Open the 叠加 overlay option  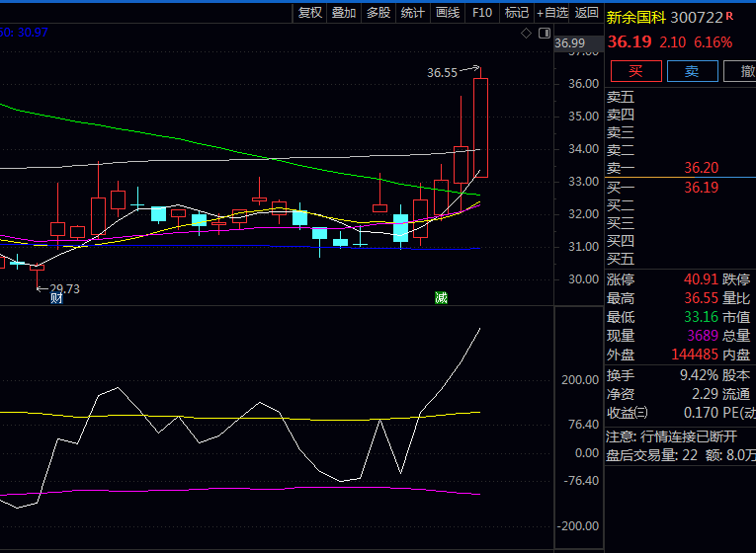coord(344,13)
